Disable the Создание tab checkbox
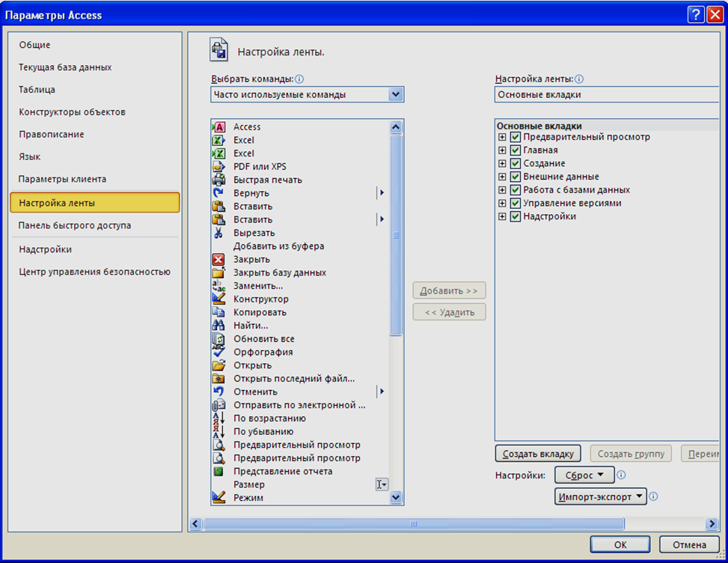This screenshot has width=728, height=563. (516, 163)
